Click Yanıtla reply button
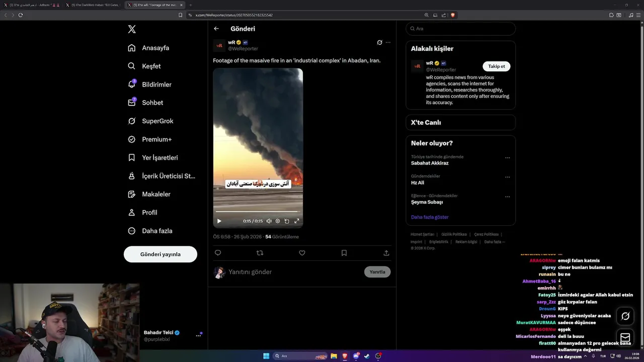Viewport: 644px width, 362px height. 377,272
